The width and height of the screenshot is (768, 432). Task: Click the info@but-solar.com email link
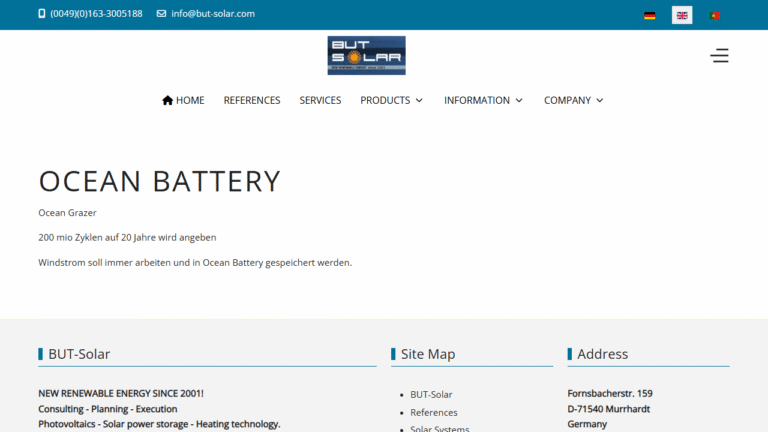point(213,14)
